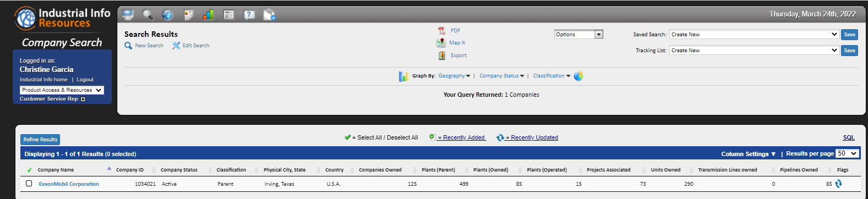Image resolution: width=868 pixels, height=199 pixels.
Task: Click Select All / Deselect All text
Action: tap(388, 138)
